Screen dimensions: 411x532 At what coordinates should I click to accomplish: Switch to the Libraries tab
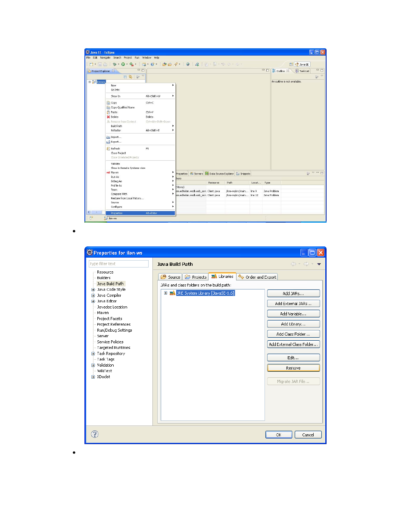(x=222, y=277)
